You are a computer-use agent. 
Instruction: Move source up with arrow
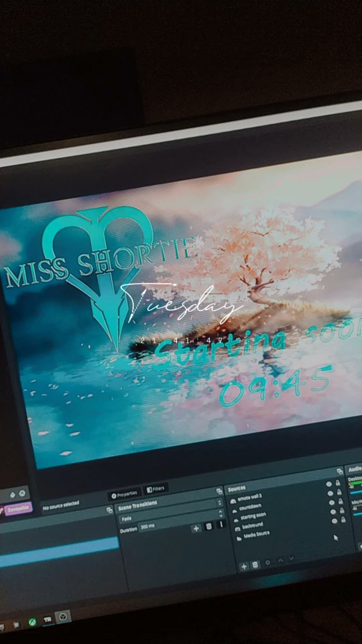point(280,560)
